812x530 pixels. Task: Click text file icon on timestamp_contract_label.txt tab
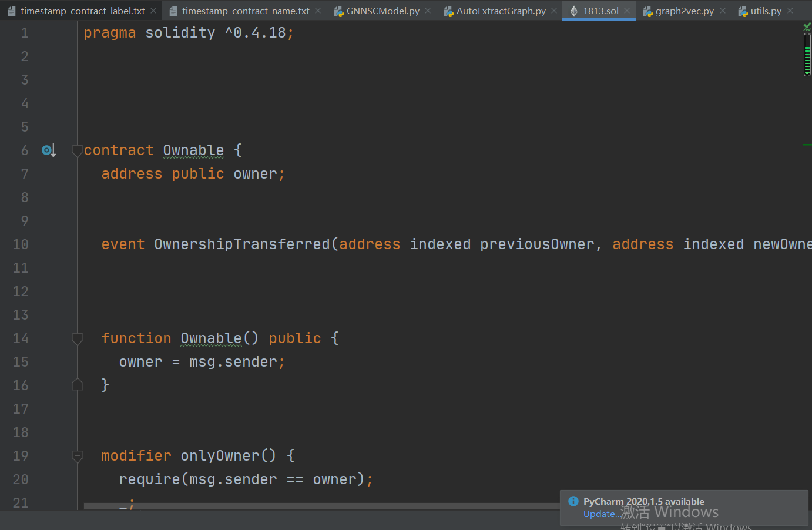[12, 11]
